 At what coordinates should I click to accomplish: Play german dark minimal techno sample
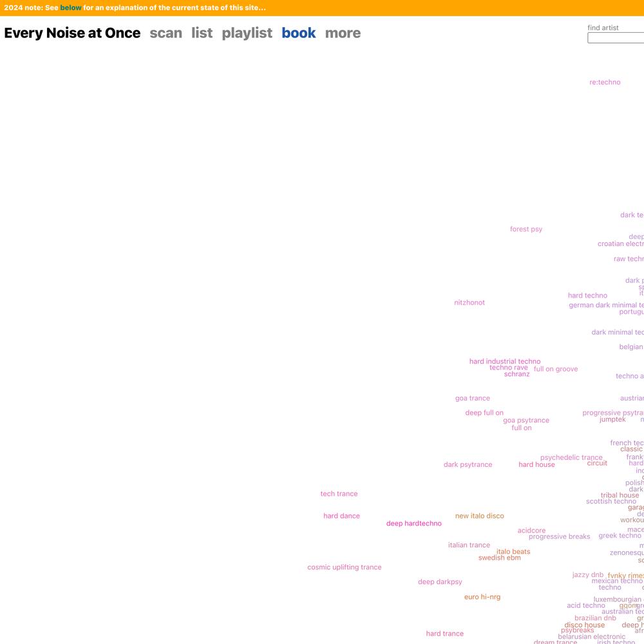pyautogui.click(x=606, y=305)
